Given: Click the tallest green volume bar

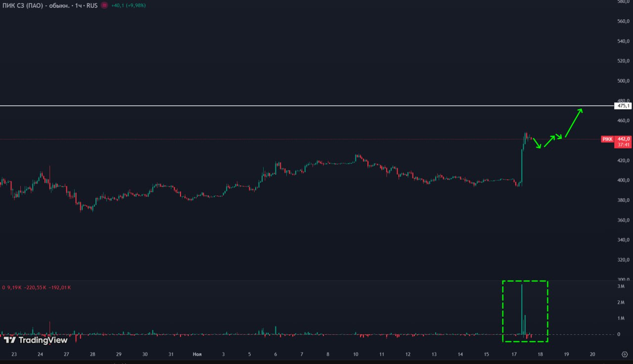Looking at the screenshot, I should pos(522,309).
